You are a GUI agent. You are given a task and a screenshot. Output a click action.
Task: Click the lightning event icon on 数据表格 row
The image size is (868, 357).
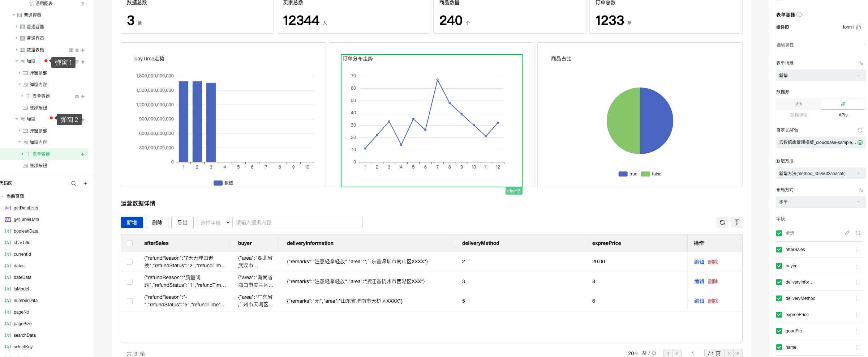[x=83, y=50]
